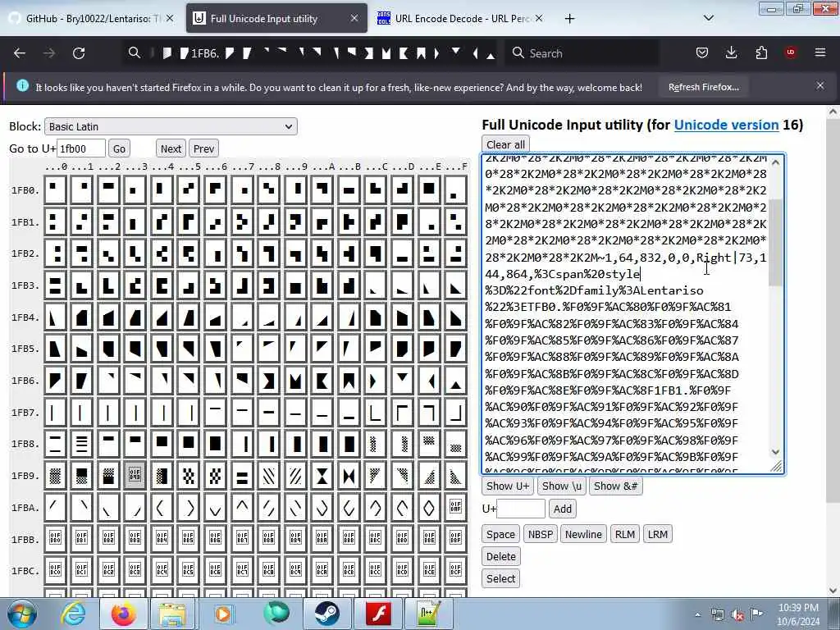Click the U+ code entry field beside Add
The image size is (840, 630).
tap(521, 509)
